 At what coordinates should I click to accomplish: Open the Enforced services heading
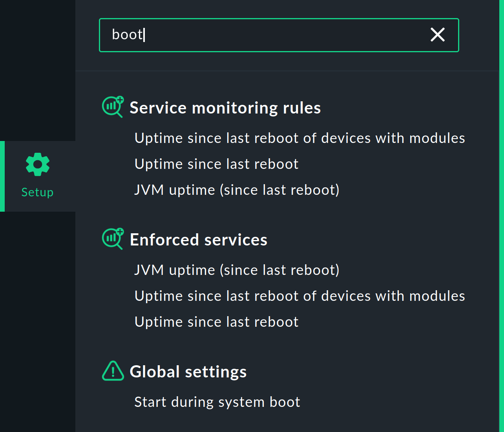point(198,240)
